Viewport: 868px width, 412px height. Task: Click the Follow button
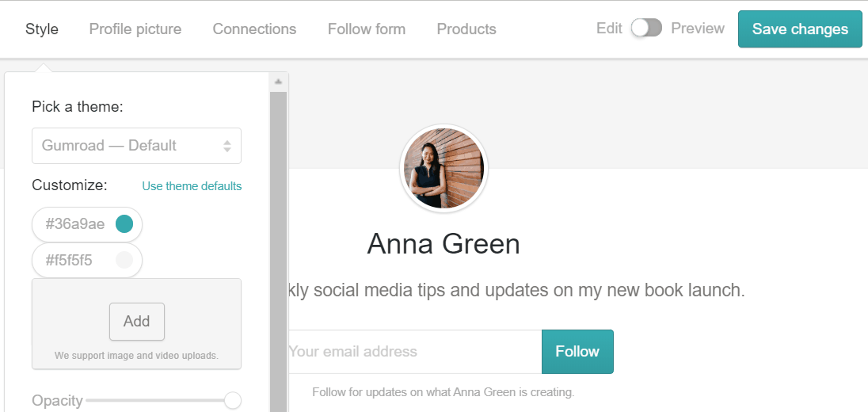click(x=577, y=352)
